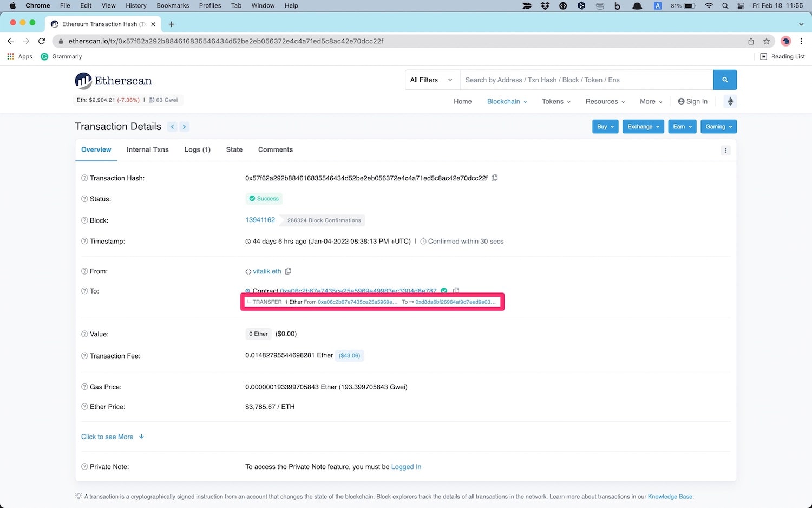The height and width of the screenshot is (508, 812).
Task: Open the Bookmarks menu in macOS menu bar
Action: (x=173, y=5)
